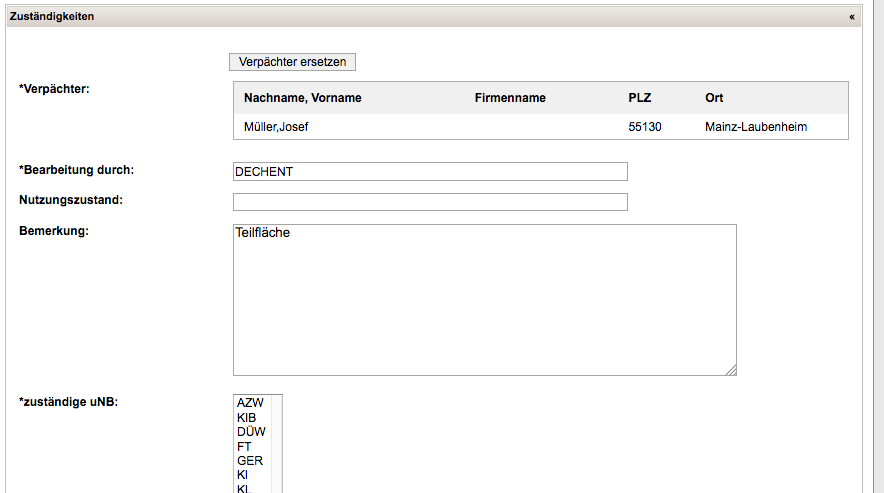Click inside the Bemerkung text area
884x493 pixels.
484,300
